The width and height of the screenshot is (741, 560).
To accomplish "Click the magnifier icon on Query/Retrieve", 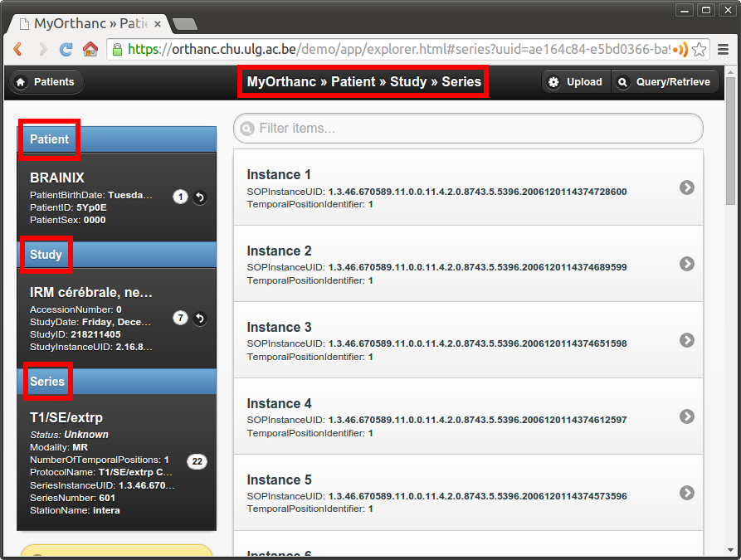I will coord(623,82).
